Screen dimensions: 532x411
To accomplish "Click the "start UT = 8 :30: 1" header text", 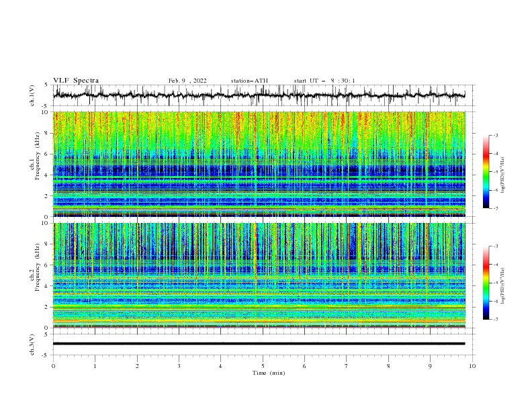I will click(x=324, y=81).
